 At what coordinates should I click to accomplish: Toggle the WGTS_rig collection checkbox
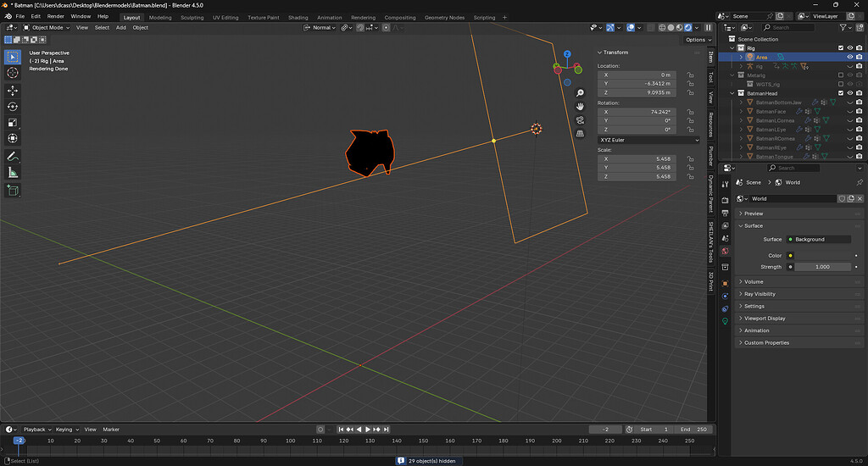841,84
